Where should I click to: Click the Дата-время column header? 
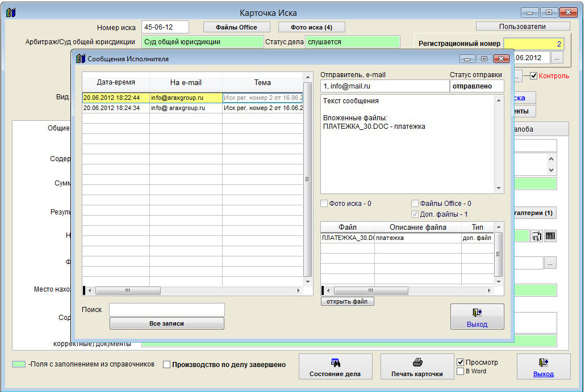coord(116,82)
